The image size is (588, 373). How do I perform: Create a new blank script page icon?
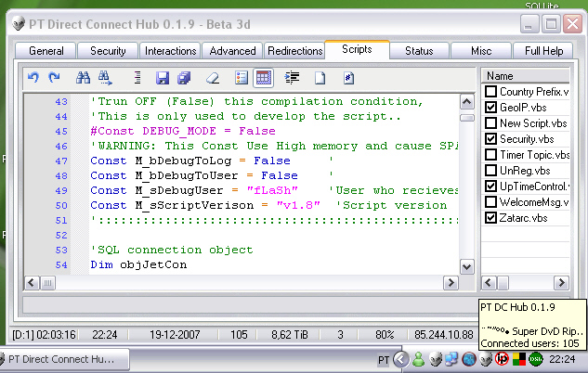(x=319, y=78)
